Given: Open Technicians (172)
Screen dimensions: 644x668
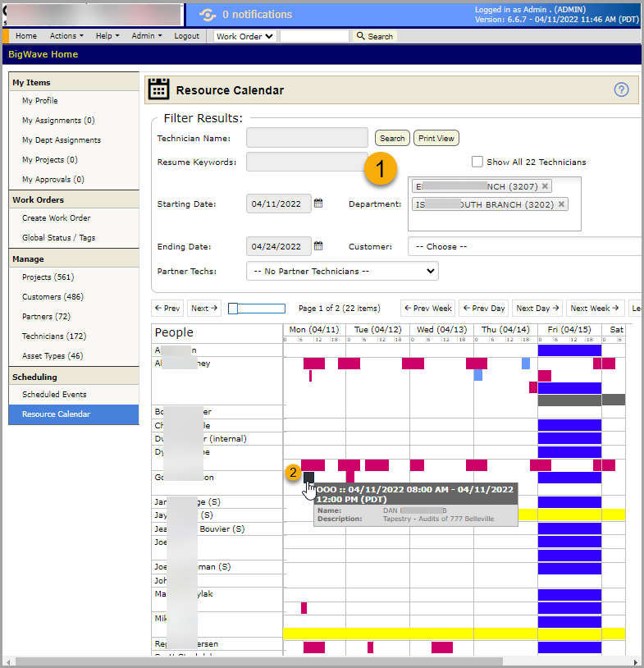Looking at the screenshot, I should (x=54, y=336).
